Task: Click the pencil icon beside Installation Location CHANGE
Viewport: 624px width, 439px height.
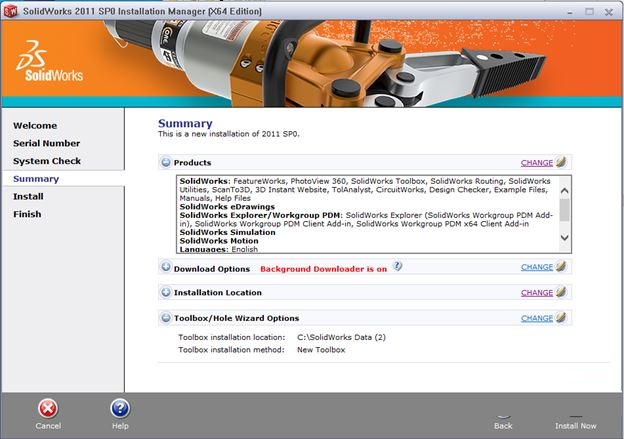Action: [x=561, y=292]
